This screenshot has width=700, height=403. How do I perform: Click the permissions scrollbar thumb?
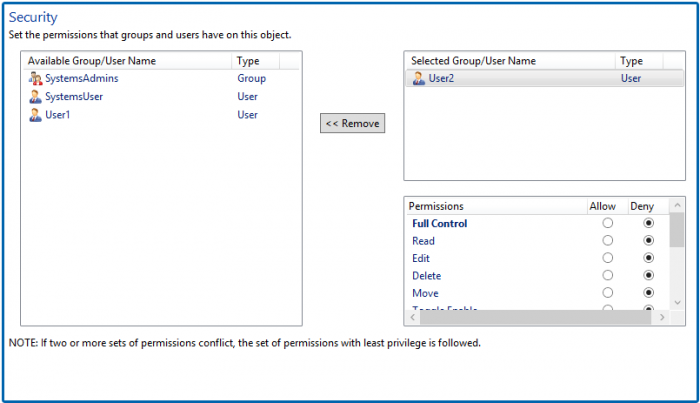pos(677,229)
